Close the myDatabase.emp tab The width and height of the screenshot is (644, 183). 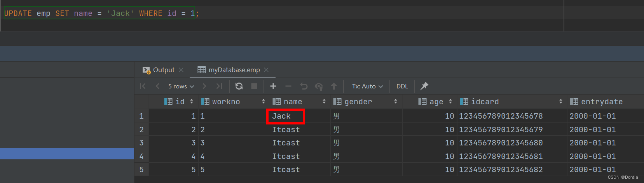pos(266,70)
